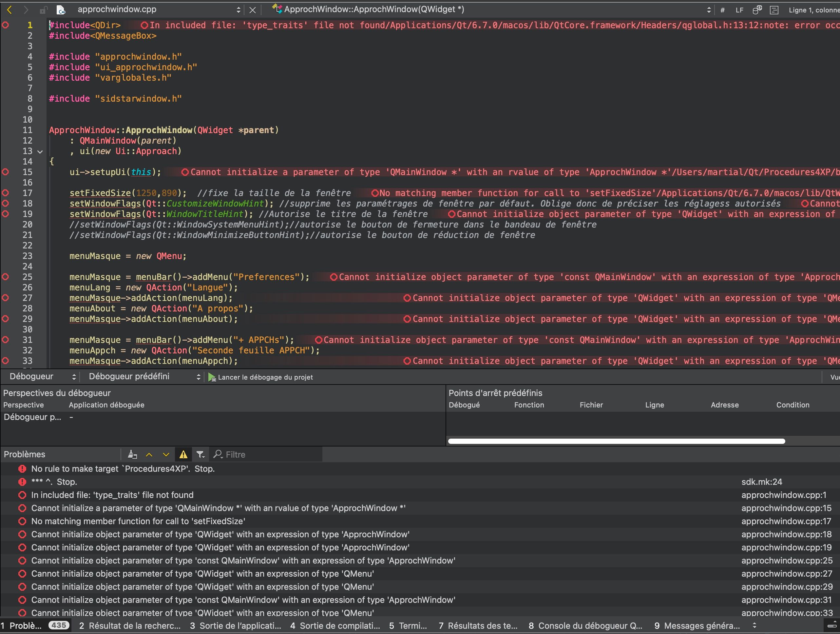Open the output panes selector arrows
The image size is (840, 634).
click(754, 625)
